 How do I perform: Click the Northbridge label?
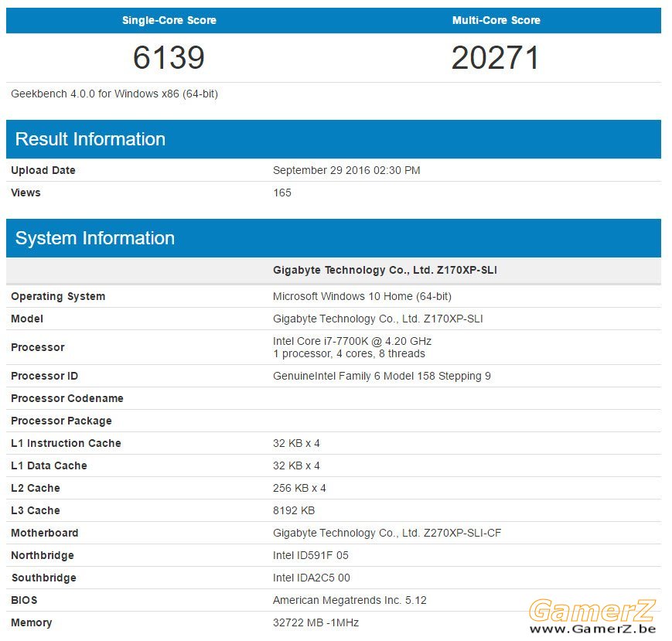tap(43, 555)
